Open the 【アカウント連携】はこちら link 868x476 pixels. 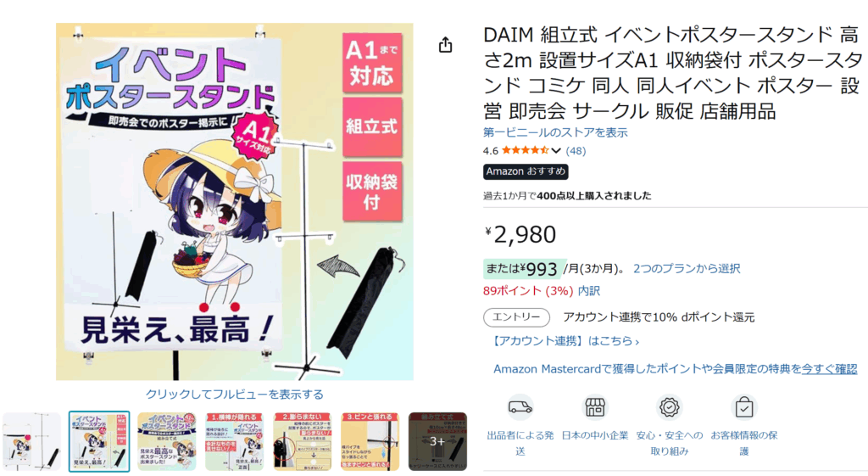point(565,341)
